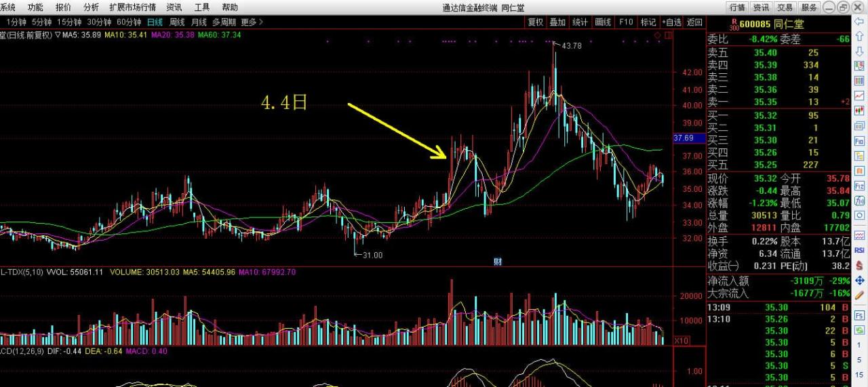Click the Fs icon in right sidebar
The image size is (868, 387).
859,315
